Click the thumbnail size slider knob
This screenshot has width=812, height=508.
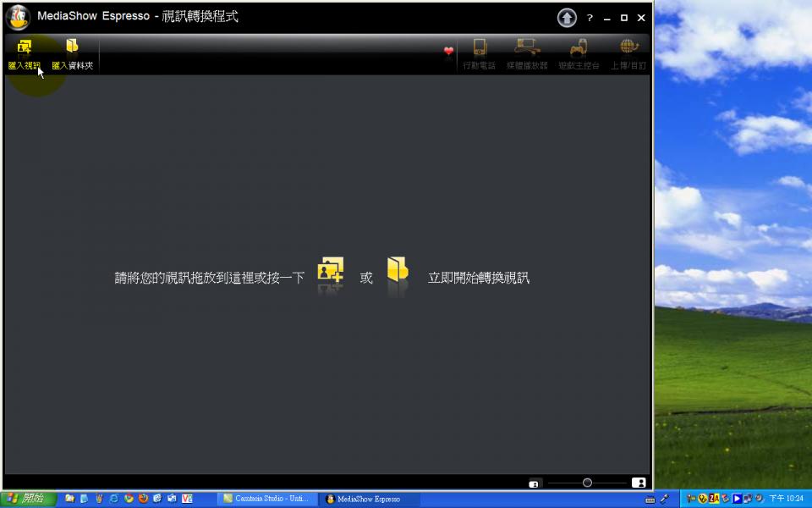point(587,483)
